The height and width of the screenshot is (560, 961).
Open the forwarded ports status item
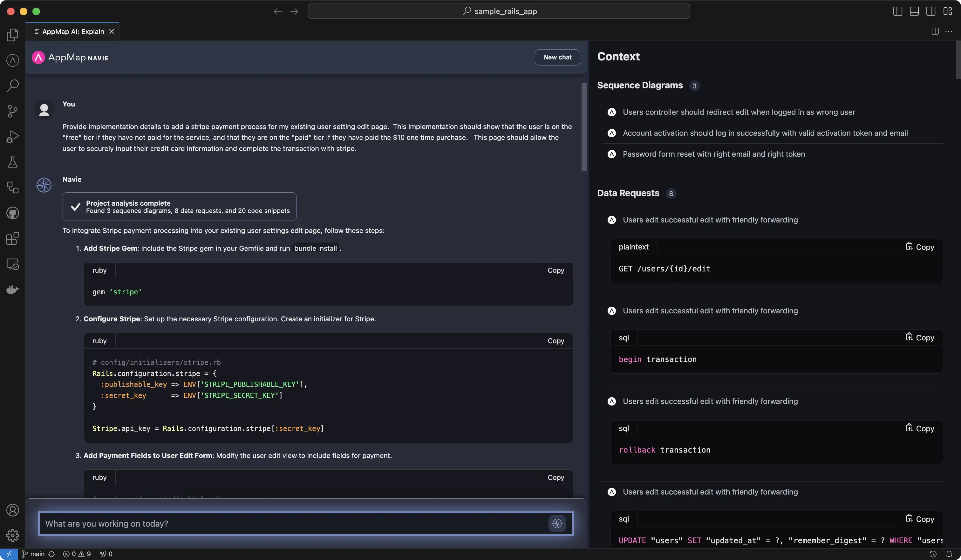106,554
